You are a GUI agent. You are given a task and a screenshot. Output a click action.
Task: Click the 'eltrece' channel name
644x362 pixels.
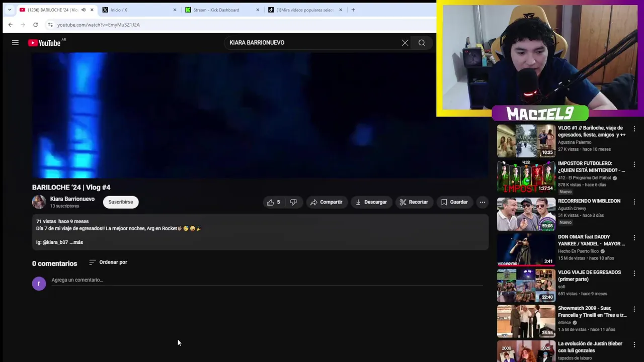click(x=565, y=323)
